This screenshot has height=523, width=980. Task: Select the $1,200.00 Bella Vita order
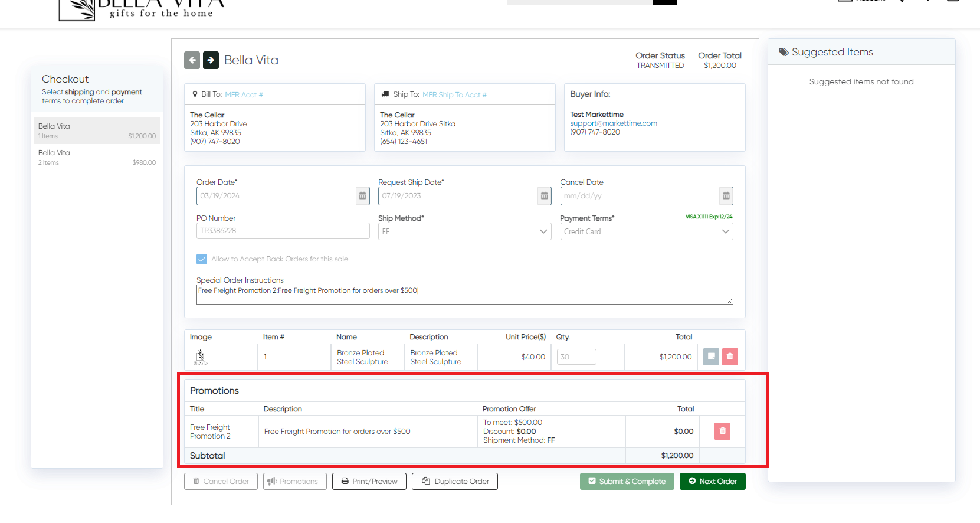[97, 130]
